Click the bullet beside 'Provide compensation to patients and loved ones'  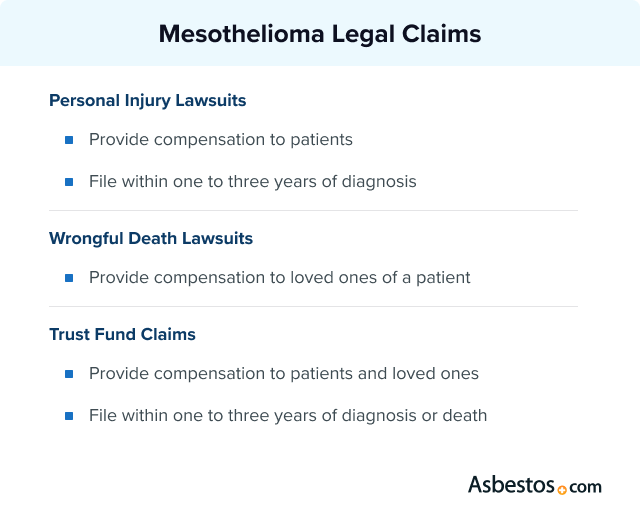point(69,374)
